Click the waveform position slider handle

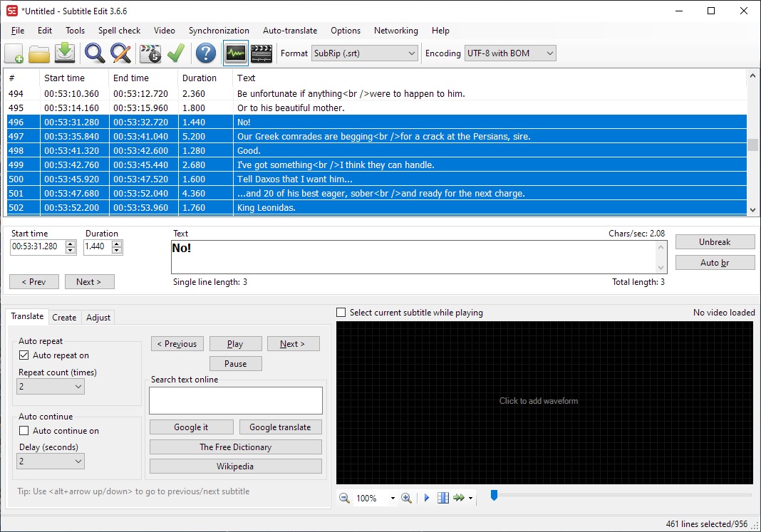click(494, 495)
